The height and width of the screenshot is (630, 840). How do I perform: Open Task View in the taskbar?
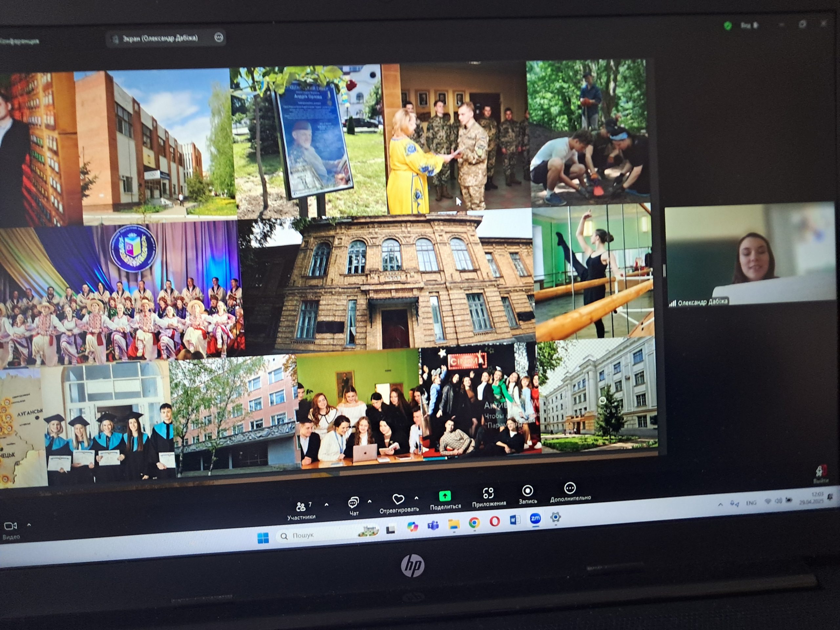point(390,529)
